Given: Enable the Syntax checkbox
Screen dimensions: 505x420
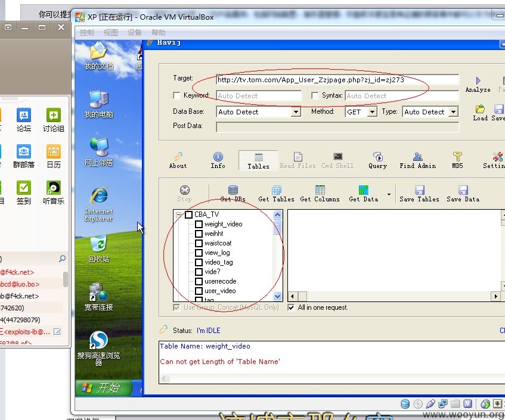Looking at the screenshot, I should click(315, 95).
